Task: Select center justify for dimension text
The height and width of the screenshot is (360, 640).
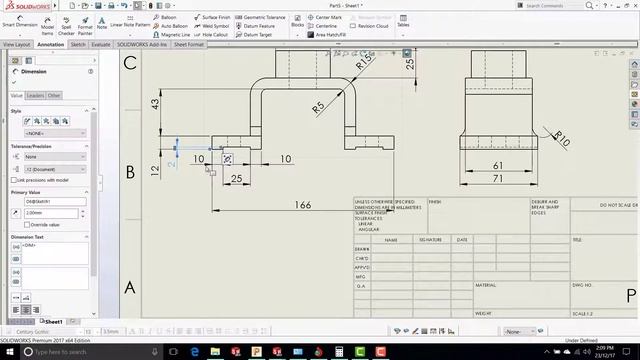Action: (26, 310)
